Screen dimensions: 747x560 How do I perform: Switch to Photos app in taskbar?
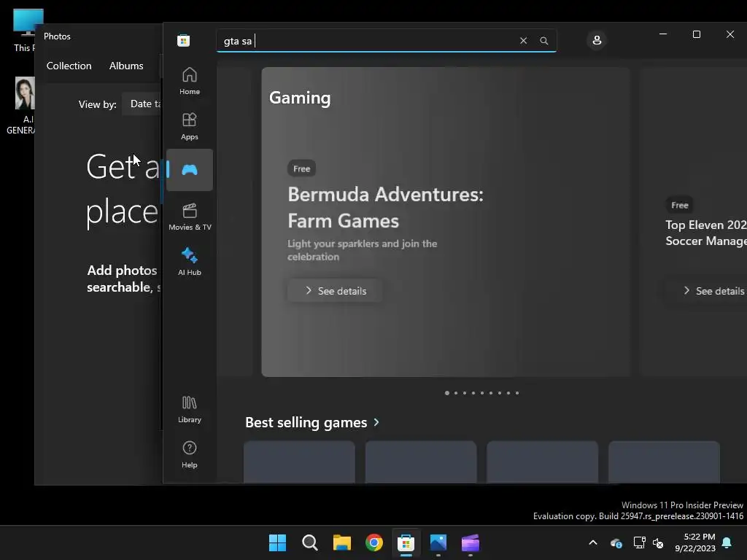coord(438,542)
